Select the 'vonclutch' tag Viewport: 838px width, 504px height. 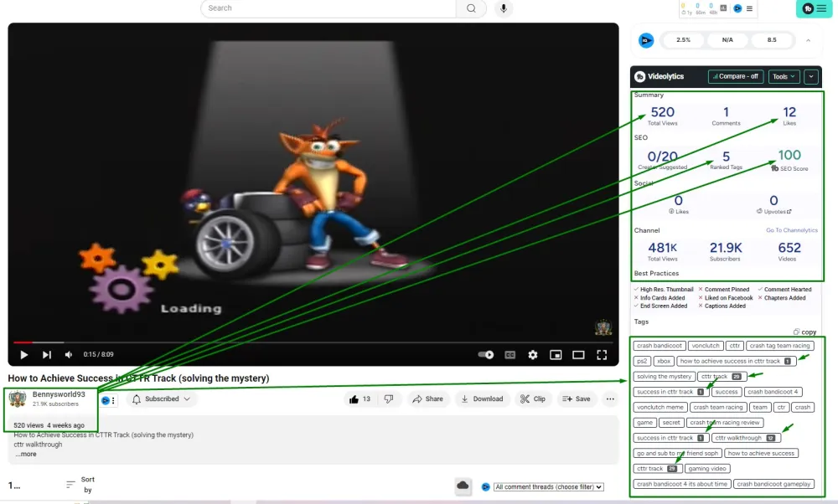pyautogui.click(x=706, y=346)
